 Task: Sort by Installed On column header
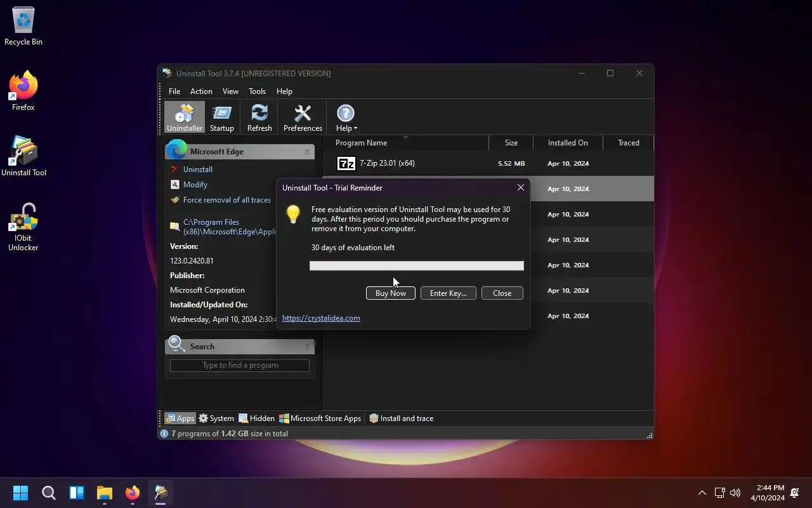[x=568, y=143]
